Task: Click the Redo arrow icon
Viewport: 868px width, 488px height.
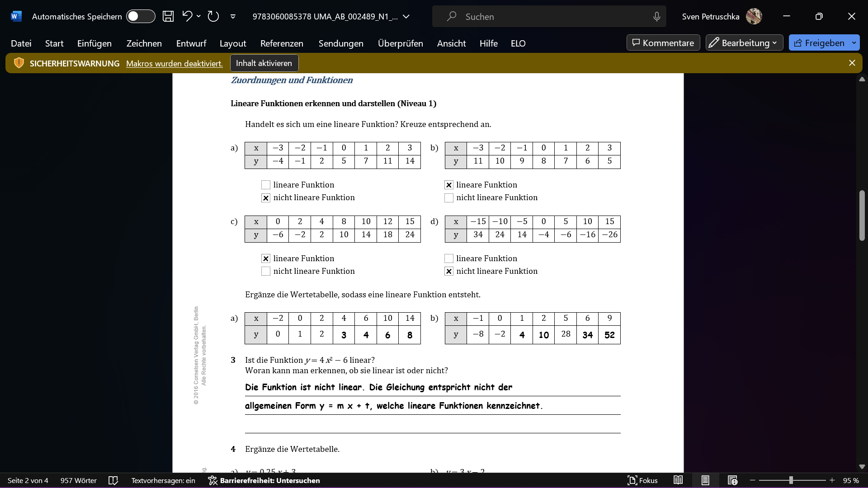Action: point(213,16)
